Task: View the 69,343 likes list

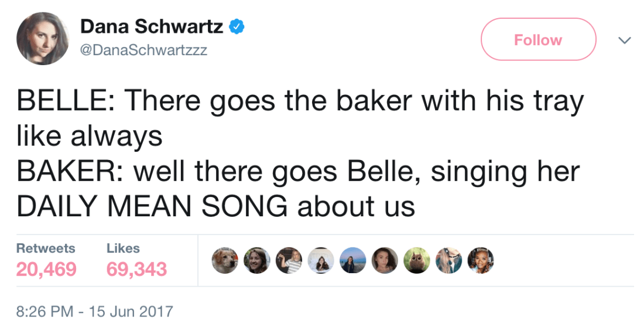Action: [x=136, y=269]
